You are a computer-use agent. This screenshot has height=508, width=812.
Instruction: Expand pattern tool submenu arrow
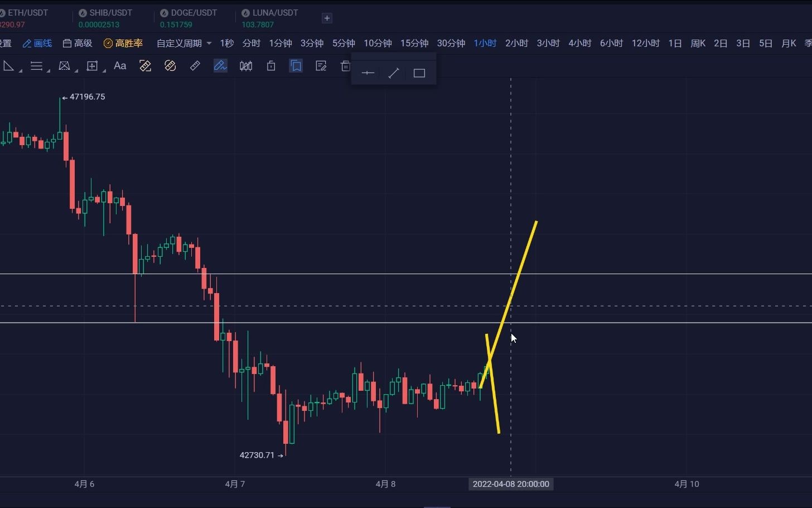[76, 71]
